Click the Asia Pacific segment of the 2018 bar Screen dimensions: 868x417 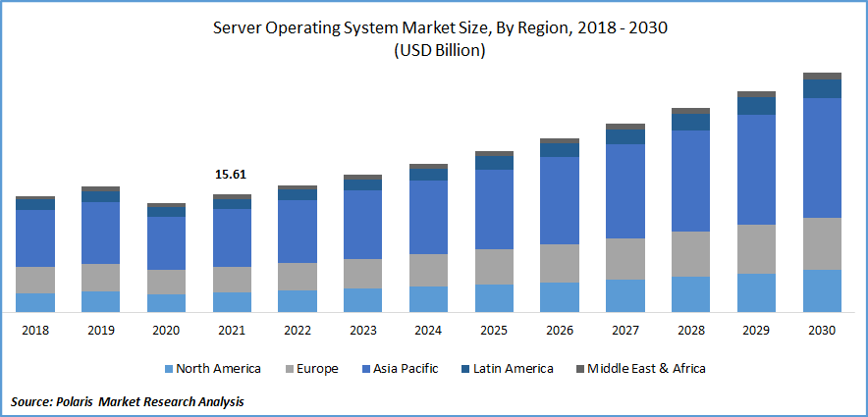[35, 238]
